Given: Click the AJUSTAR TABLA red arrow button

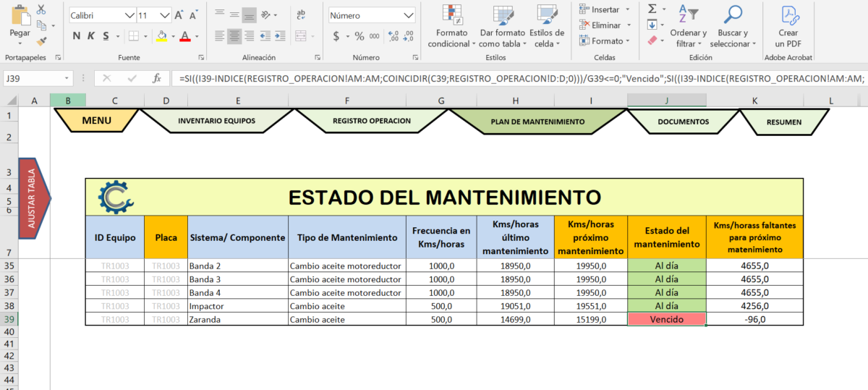Looking at the screenshot, I should [x=34, y=199].
